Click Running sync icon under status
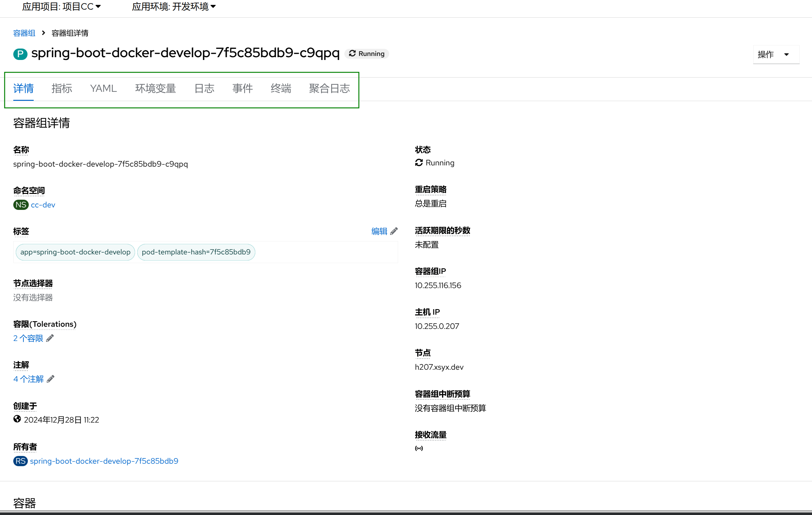Viewport: 812px width, 515px height. click(419, 163)
